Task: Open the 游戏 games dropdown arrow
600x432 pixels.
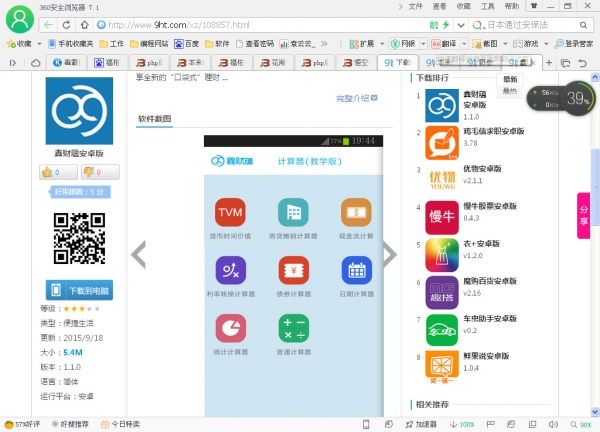Action: pyautogui.click(x=546, y=44)
